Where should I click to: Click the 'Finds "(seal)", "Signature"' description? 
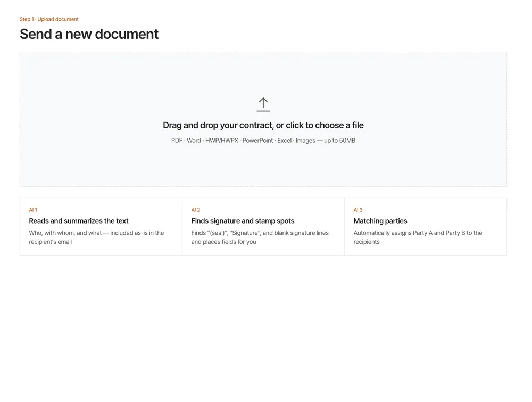click(x=260, y=237)
